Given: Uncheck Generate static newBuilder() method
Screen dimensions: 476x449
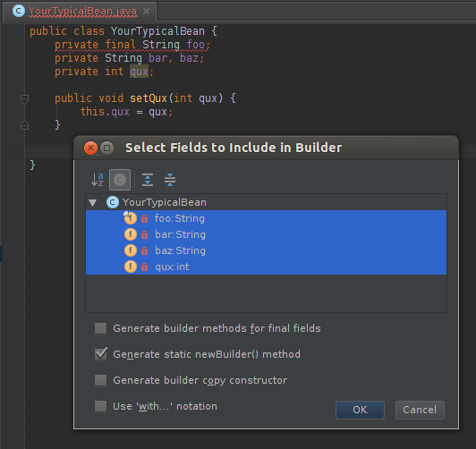Looking at the screenshot, I should [100, 354].
